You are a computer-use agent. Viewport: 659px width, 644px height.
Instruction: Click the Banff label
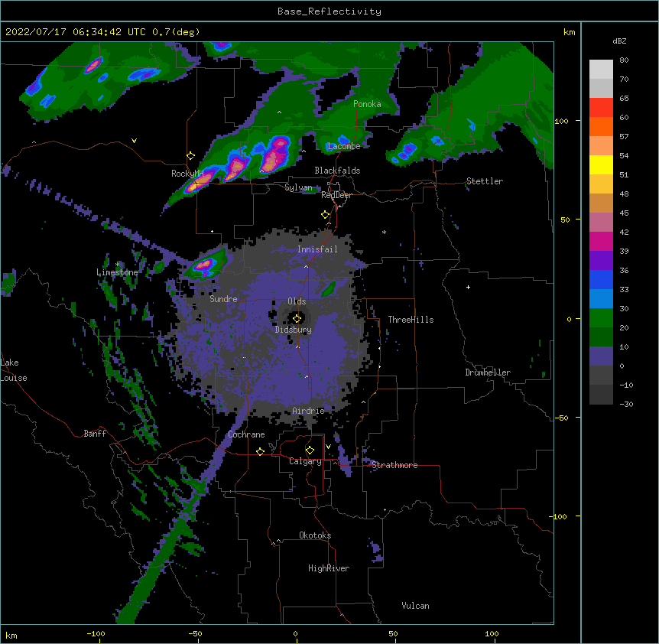tap(95, 434)
